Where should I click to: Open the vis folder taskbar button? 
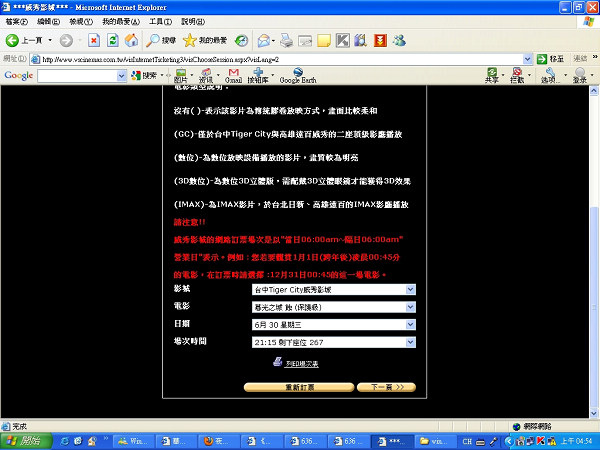[x=437, y=441]
